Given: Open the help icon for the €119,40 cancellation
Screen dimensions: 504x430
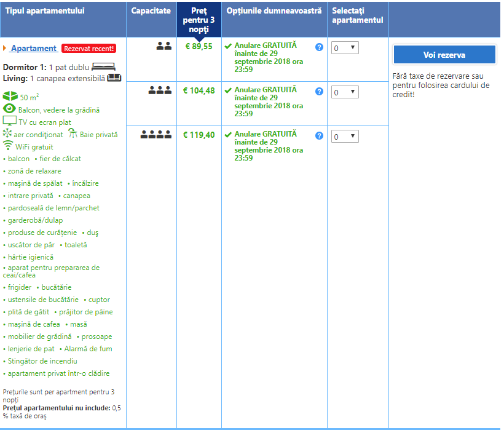Looking at the screenshot, I should (319, 136).
